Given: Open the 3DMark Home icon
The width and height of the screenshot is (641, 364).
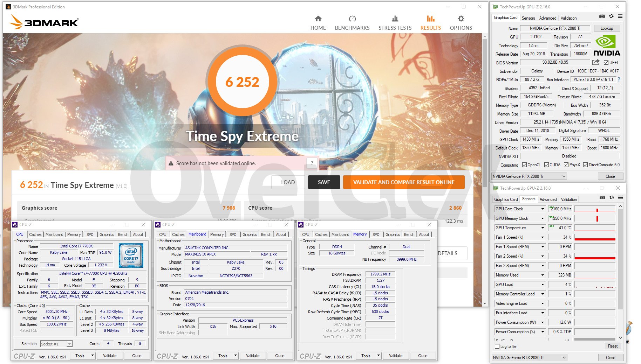Looking at the screenshot, I should pos(318,19).
